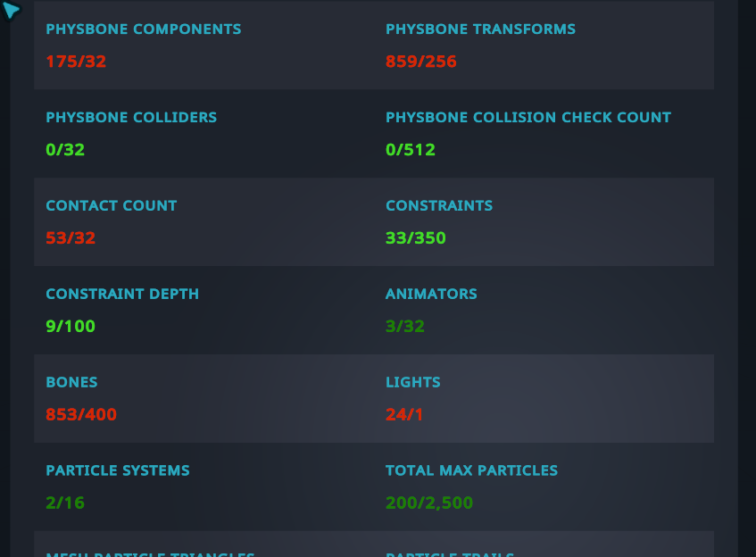Select the LIGHTS label
The height and width of the screenshot is (557, 756).
(413, 382)
